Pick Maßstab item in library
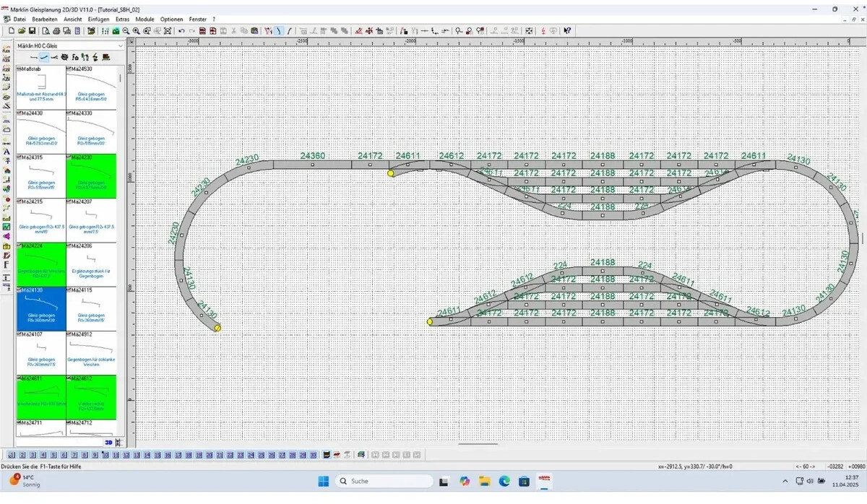This screenshot has width=867, height=504. [x=41, y=87]
